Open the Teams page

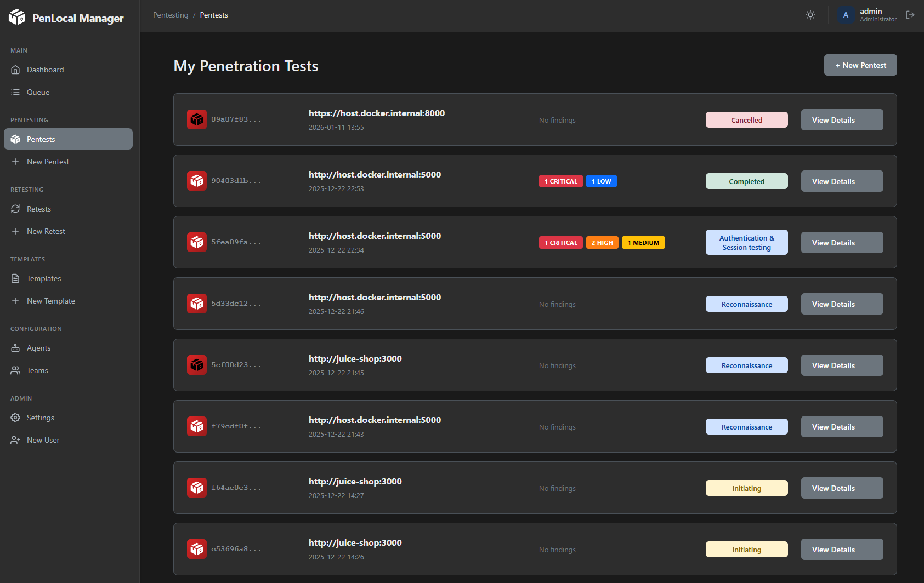[x=37, y=370]
